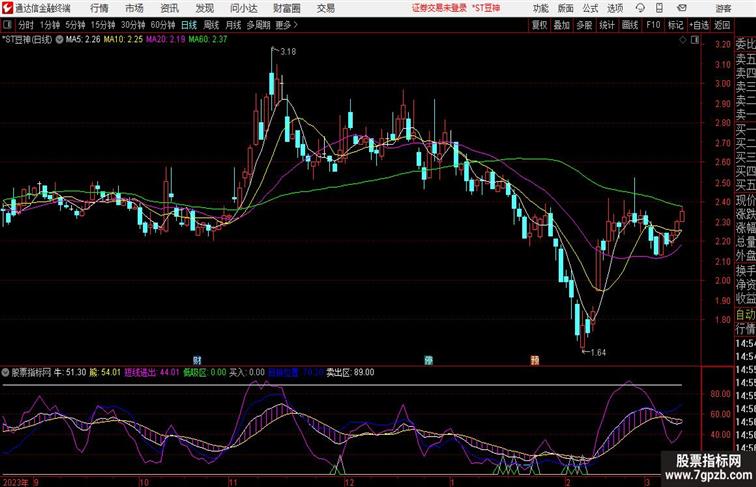The width and height of the screenshot is (756, 487).
Task: Open the 版面 menu
Action: tap(566, 8)
